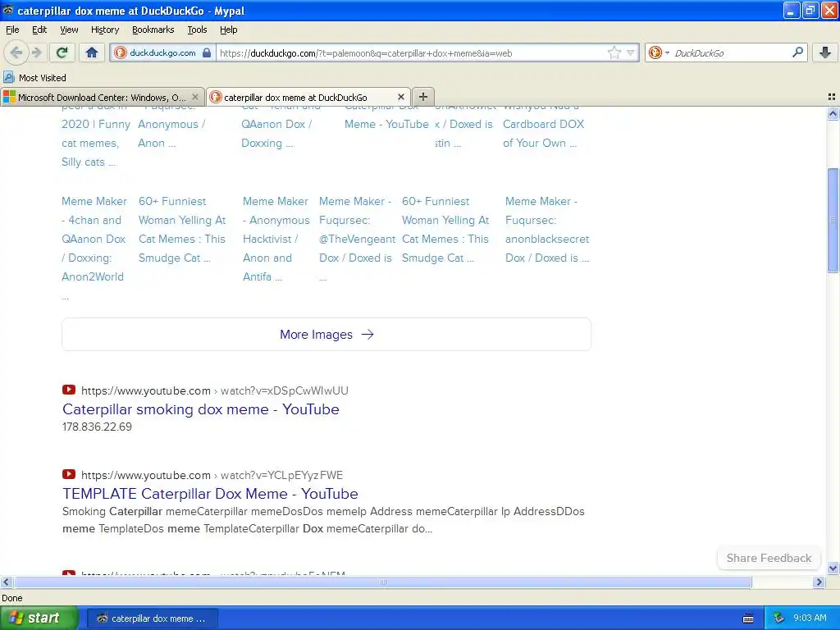Screen dimensions: 840x630
Task: Close the Microsoft Download Center tab
Action: (x=195, y=97)
